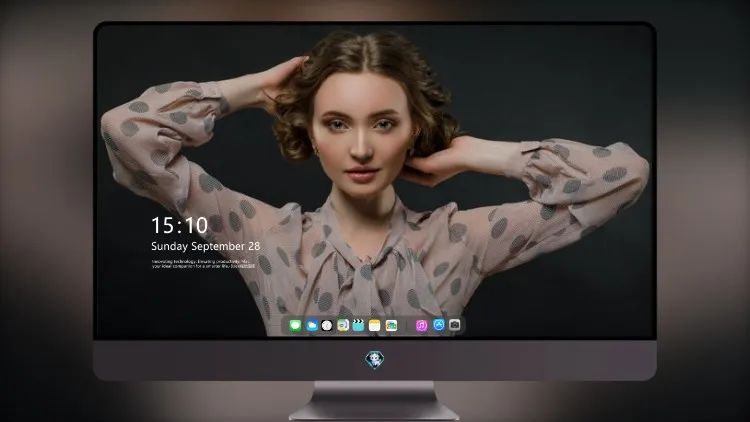
Task: Open the Finder-style file manager dock icon
Action: 343,326
